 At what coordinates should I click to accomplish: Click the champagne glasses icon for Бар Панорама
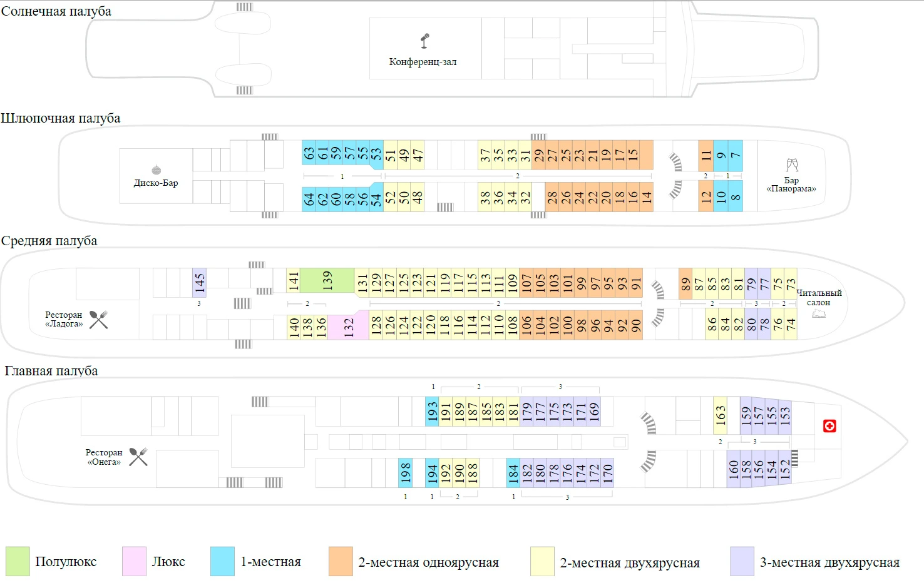coord(792,165)
